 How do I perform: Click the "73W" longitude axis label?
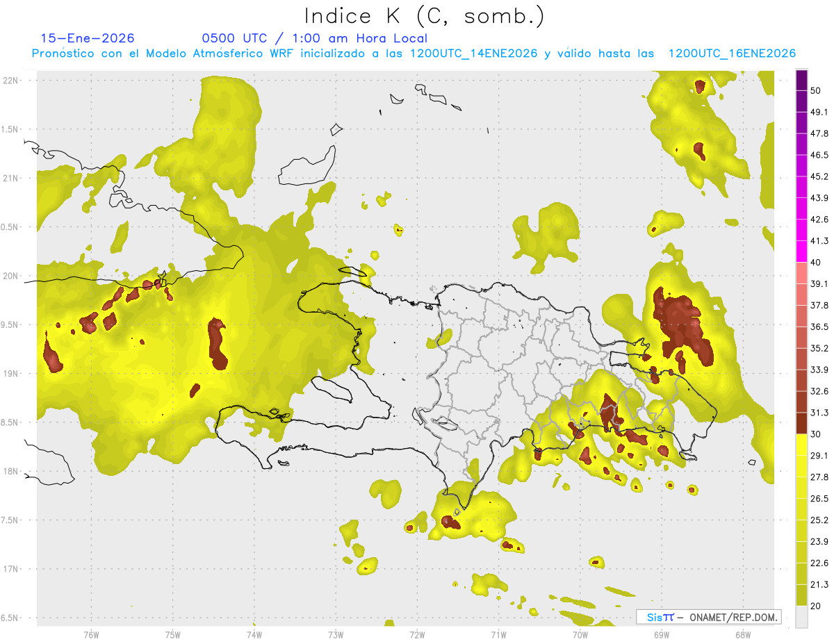pos(336,635)
